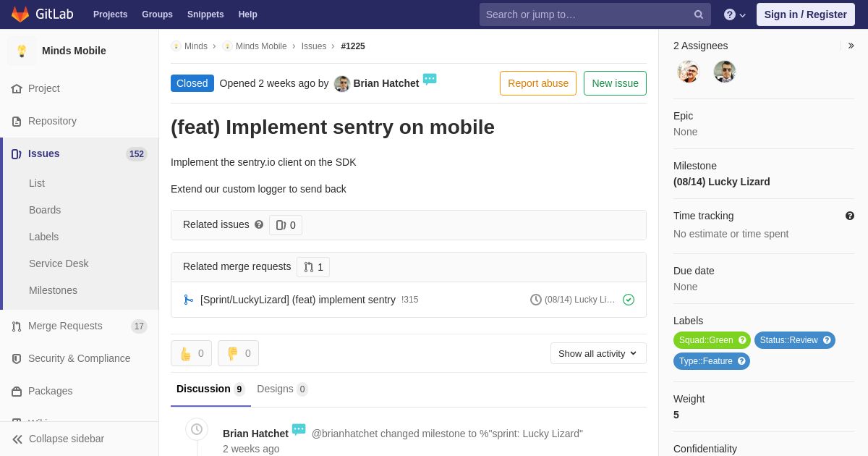Screen dimensions: 868x456
Task: Click Status::Review label help icon
Action: tap(827, 340)
